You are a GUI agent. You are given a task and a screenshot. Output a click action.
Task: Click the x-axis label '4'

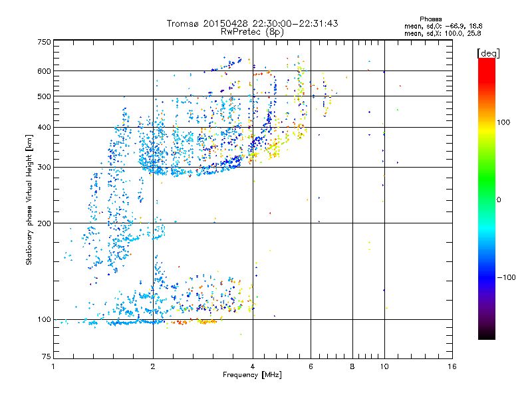(x=253, y=366)
